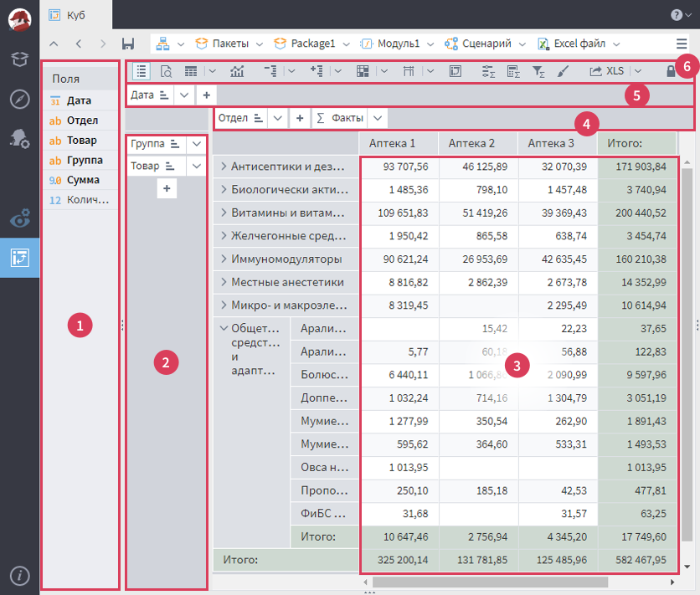Navigate back with the left arrow
700x595 pixels.
click(79, 44)
